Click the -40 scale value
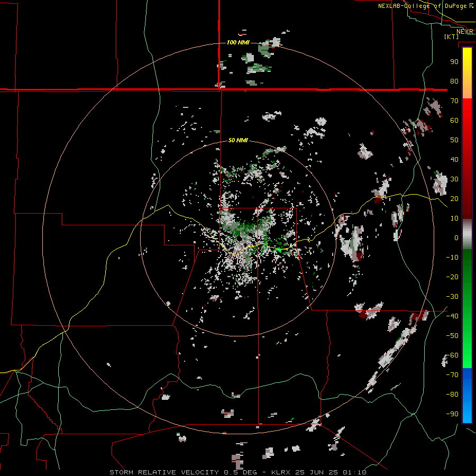The height and width of the screenshot is (476, 476). 452,316
